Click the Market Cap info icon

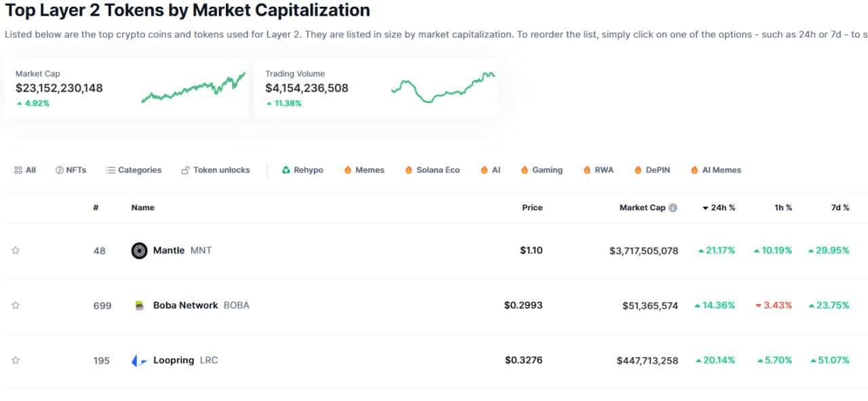point(673,208)
